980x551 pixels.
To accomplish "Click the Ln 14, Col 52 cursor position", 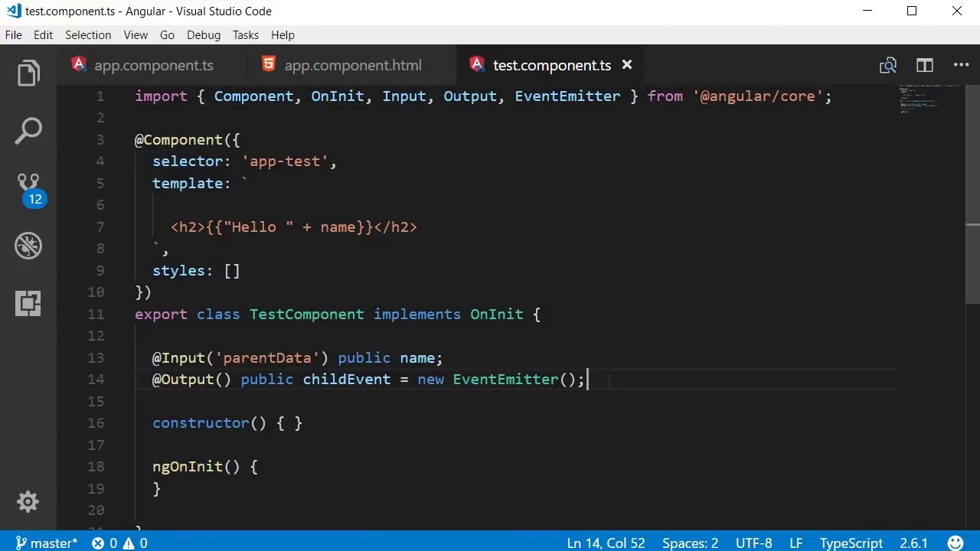I will click(x=606, y=543).
